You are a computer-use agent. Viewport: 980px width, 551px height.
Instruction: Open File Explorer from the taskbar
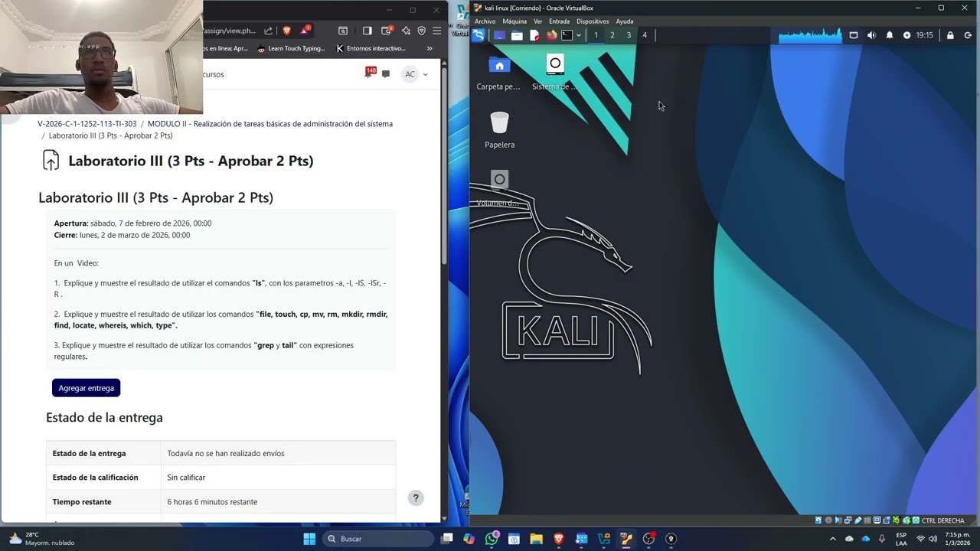[x=536, y=539]
